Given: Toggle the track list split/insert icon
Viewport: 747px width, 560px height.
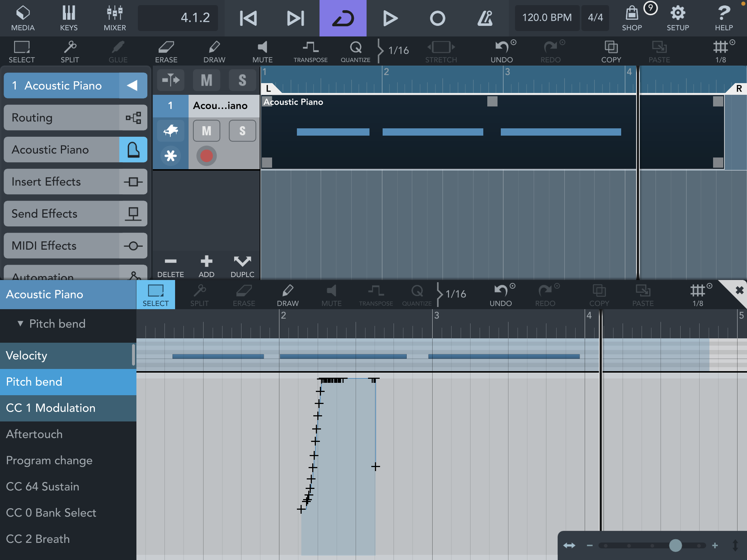Looking at the screenshot, I should pos(171,80).
